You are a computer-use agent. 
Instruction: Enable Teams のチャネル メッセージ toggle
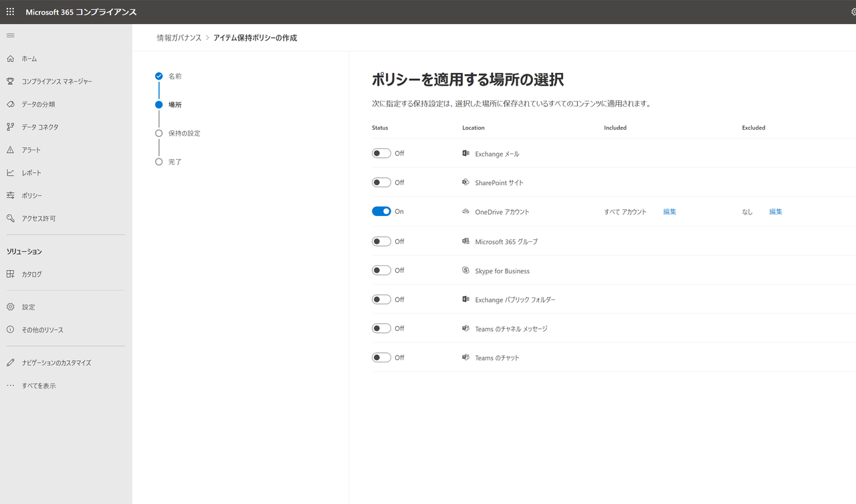tap(381, 328)
